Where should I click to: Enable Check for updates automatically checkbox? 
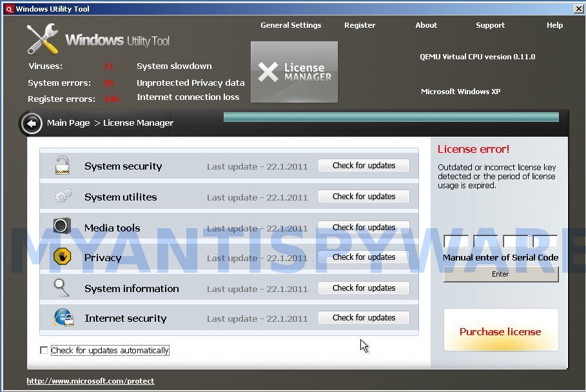[44, 350]
